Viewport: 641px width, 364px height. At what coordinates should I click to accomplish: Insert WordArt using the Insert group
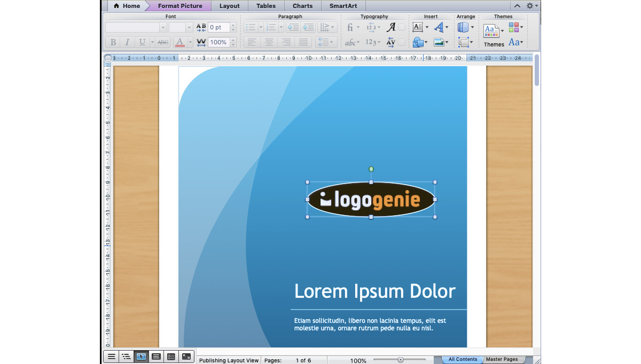438,27
